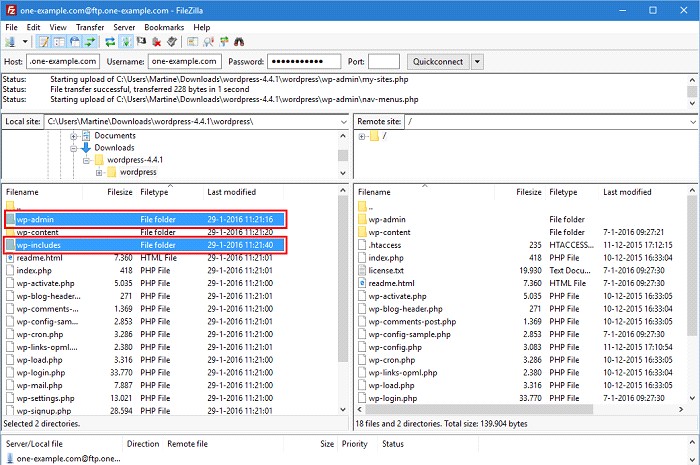The image size is (700, 465).
Task: Toggle the message log display
Action: click(44, 42)
